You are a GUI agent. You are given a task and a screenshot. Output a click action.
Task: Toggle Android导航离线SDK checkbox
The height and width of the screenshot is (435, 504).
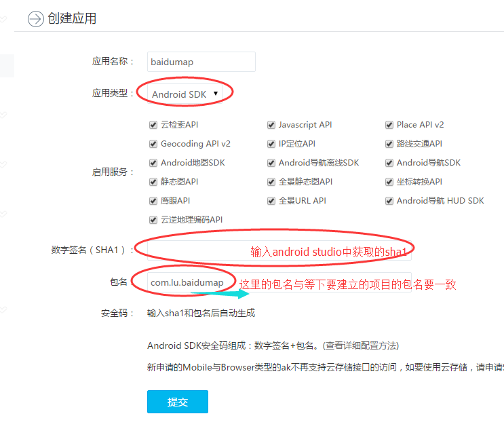pyautogui.click(x=271, y=163)
